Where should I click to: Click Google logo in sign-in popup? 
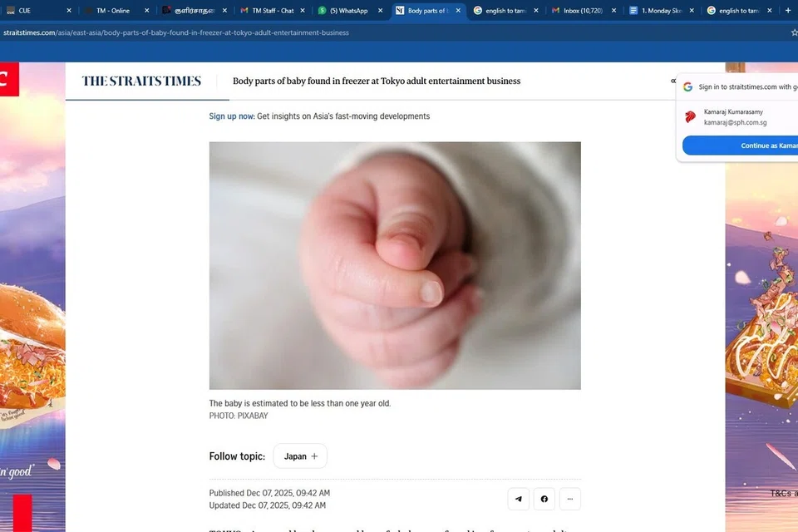[687, 87]
